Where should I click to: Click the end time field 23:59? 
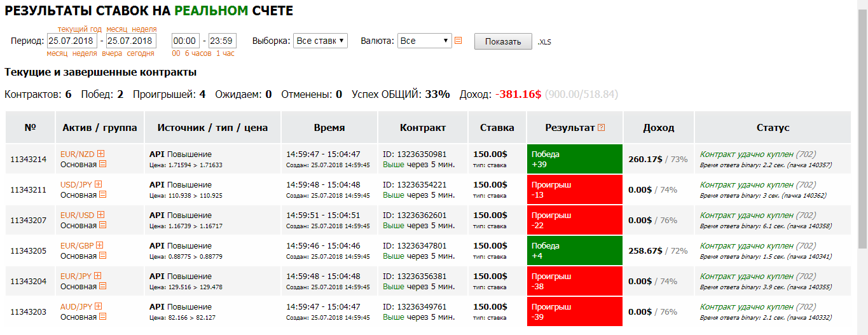click(223, 41)
